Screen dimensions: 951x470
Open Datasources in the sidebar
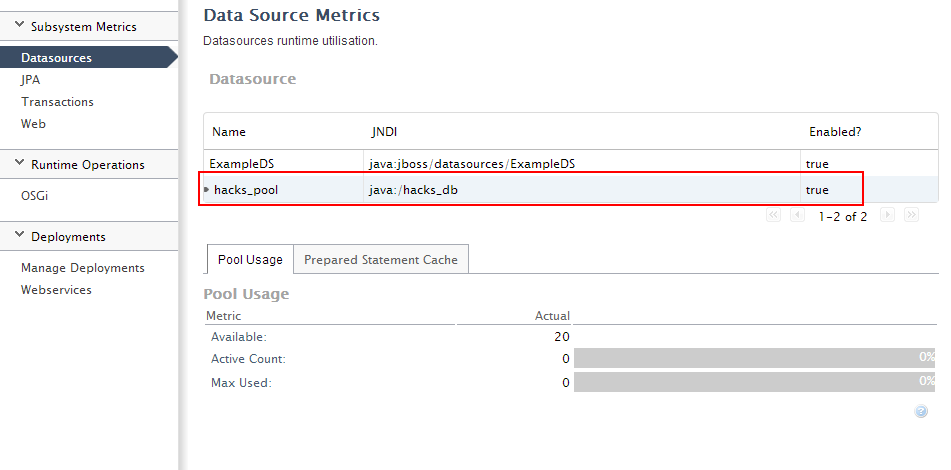pos(56,58)
